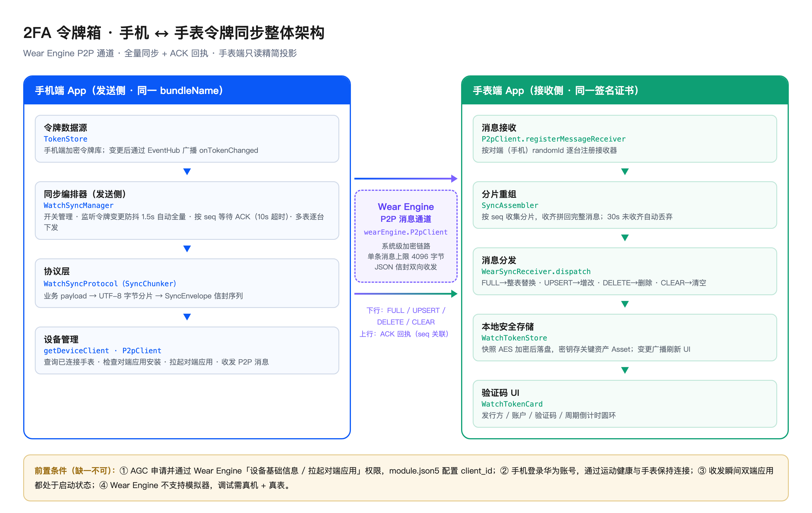The image size is (812, 513).
Task: Click the "P2pClient.registerMessageReceiver" label
Action: click(553, 139)
